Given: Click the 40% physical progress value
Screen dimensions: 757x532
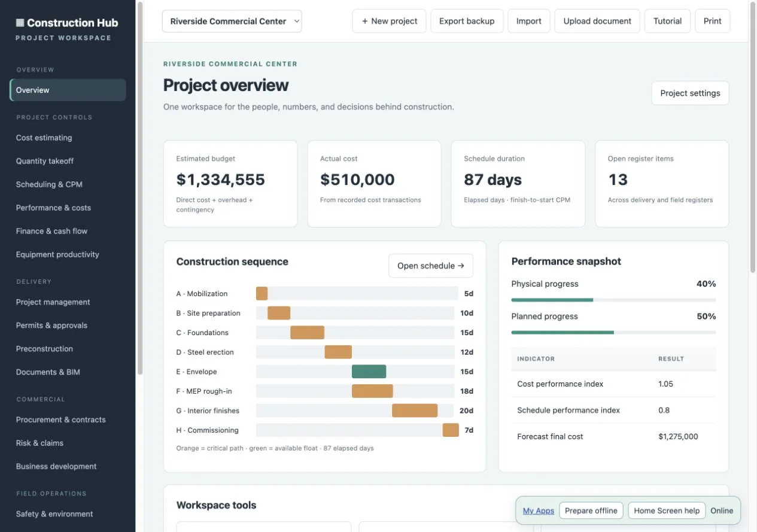Looking at the screenshot, I should pyautogui.click(x=706, y=284).
